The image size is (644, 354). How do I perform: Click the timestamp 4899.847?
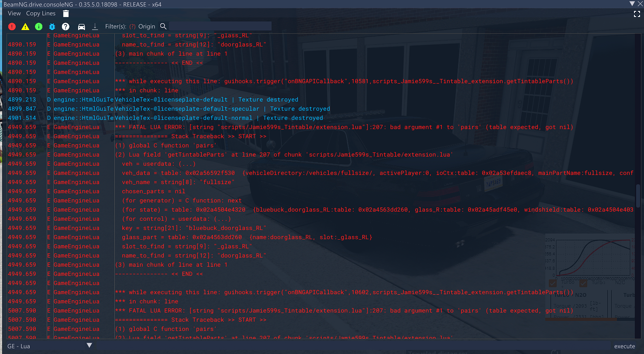click(22, 109)
